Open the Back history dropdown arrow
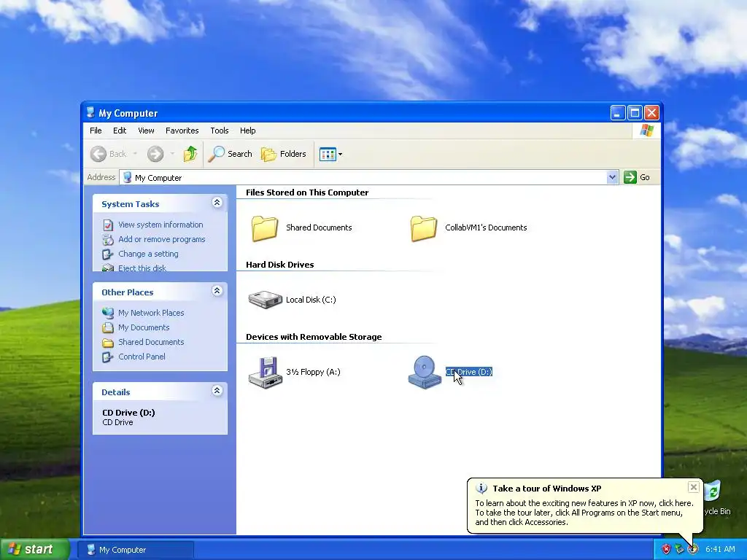This screenshot has width=747, height=560. click(x=135, y=154)
